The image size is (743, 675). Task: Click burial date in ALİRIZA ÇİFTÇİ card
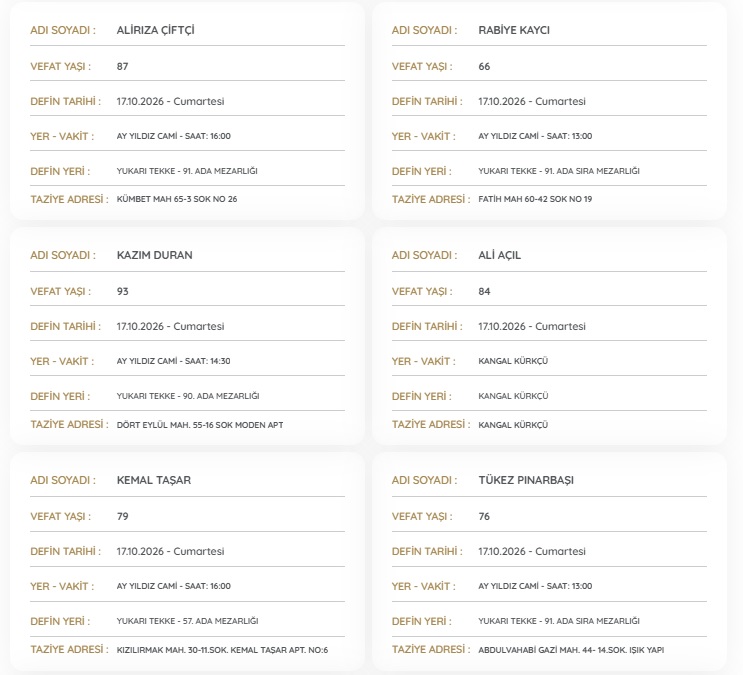pos(170,101)
